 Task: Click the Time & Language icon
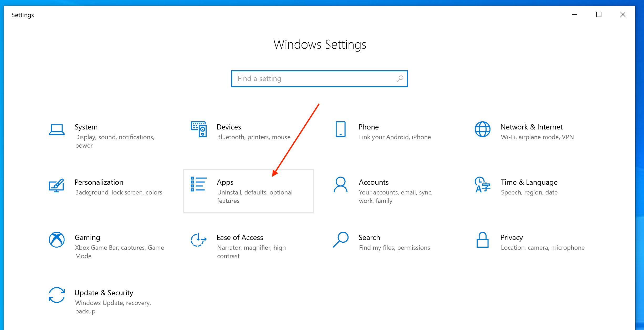[482, 185]
